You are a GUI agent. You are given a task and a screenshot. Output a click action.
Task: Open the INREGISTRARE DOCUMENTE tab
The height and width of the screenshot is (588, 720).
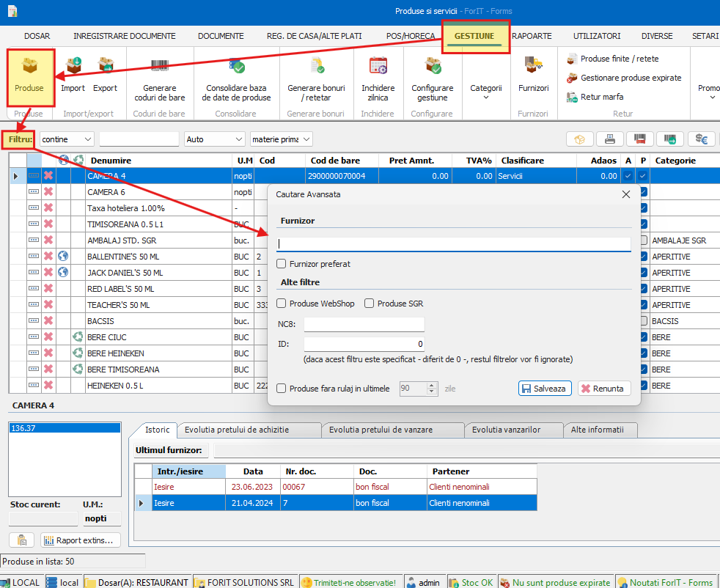click(x=125, y=36)
